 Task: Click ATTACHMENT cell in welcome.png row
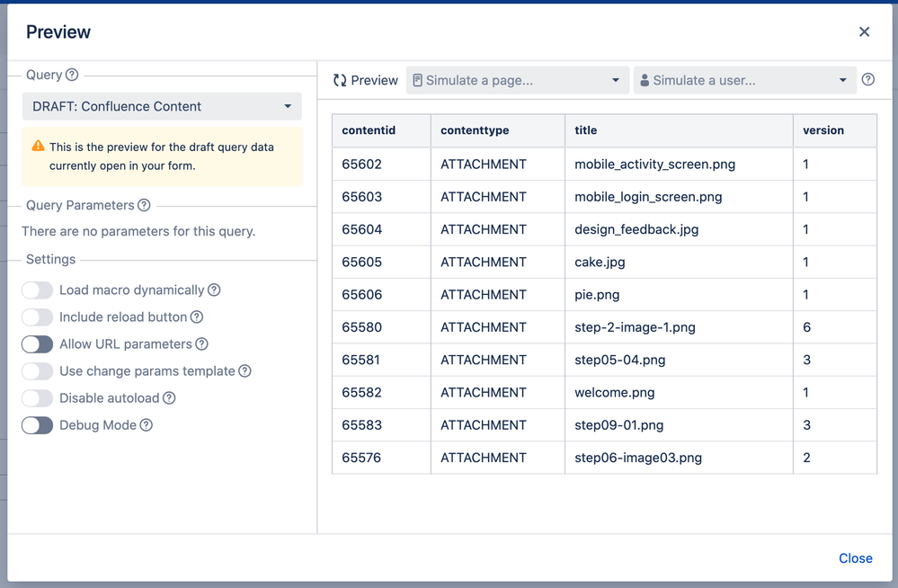tap(498, 393)
